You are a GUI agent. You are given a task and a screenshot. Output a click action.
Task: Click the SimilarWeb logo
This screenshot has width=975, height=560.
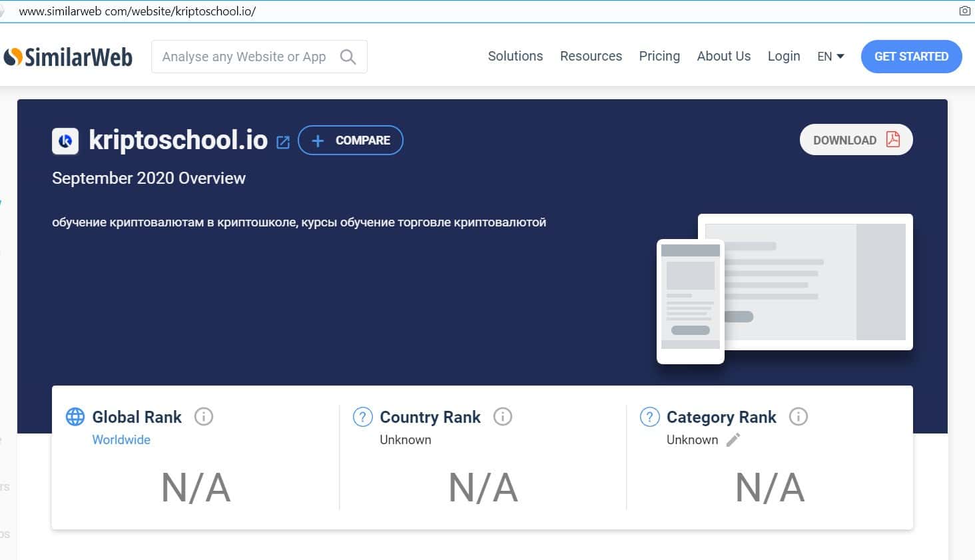(x=68, y=57)
